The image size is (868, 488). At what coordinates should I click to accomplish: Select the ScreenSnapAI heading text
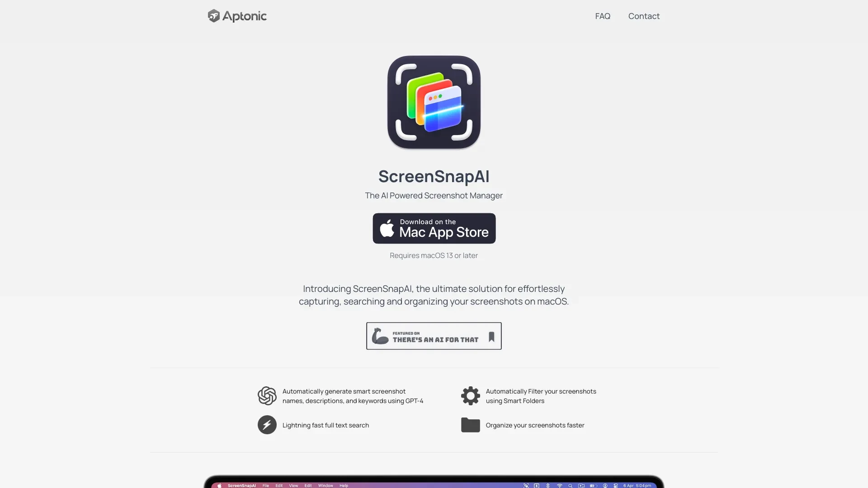(x=434, y=176)
